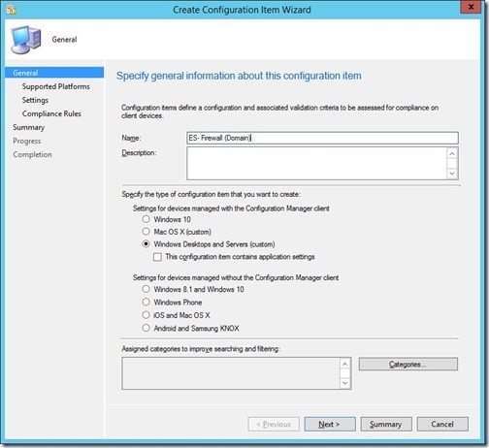
Task: Select Android and Samsung KNOX option
Action: tap(146, 328)
